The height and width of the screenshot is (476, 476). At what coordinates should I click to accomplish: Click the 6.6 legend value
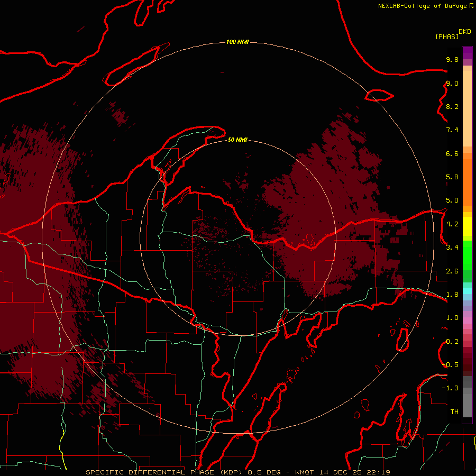pos(452,153)
